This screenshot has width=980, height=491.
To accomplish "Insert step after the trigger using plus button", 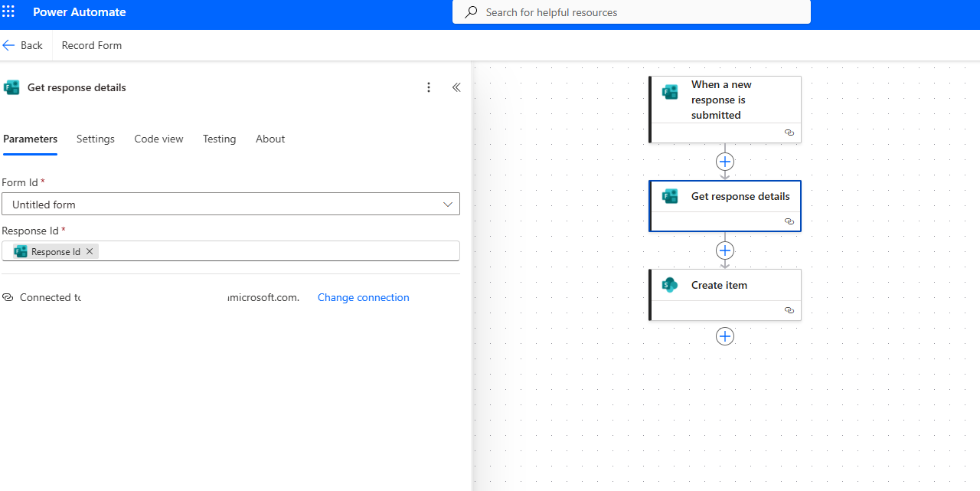I will 725,162.
